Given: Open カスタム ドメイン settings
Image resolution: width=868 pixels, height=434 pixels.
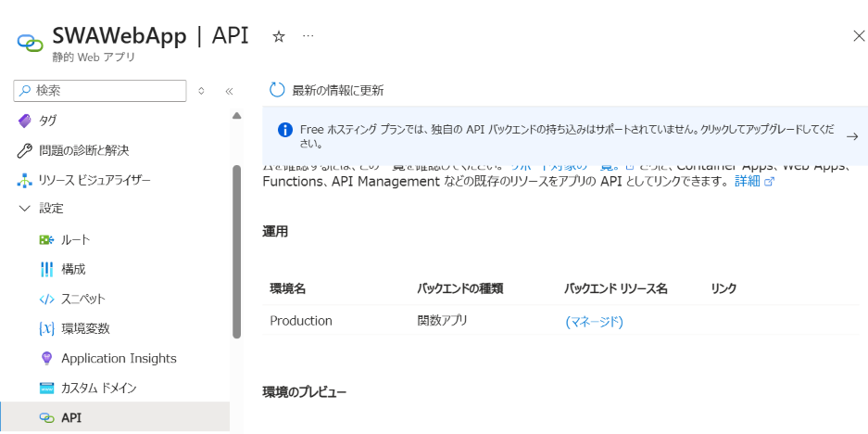Looking at the screenshot, I should (x=98, y=388).
